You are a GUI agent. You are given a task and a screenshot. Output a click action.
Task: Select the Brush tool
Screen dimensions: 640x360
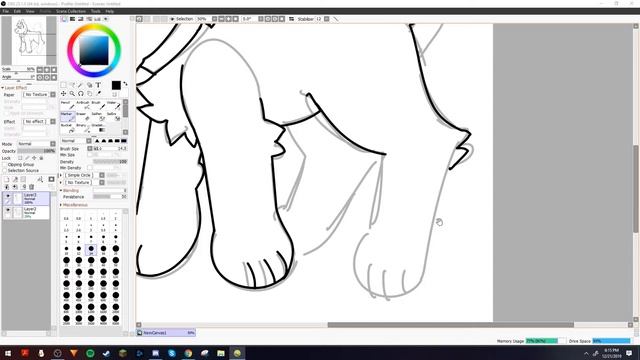click(x=98, y=105)
